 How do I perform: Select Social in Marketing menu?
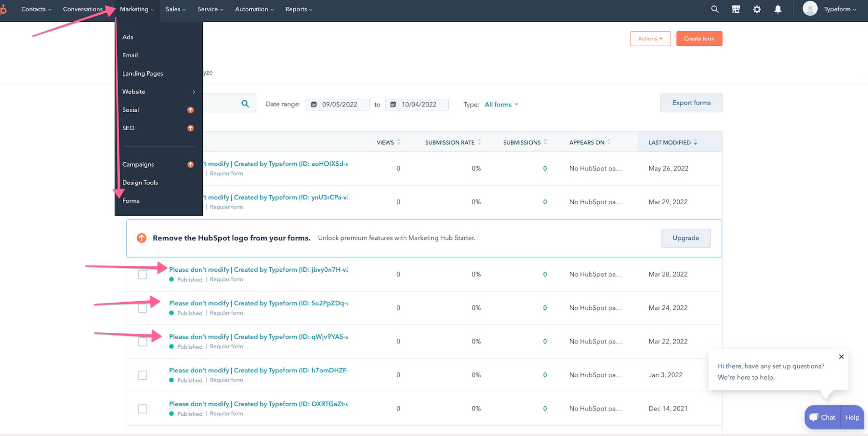click(131, 110)
